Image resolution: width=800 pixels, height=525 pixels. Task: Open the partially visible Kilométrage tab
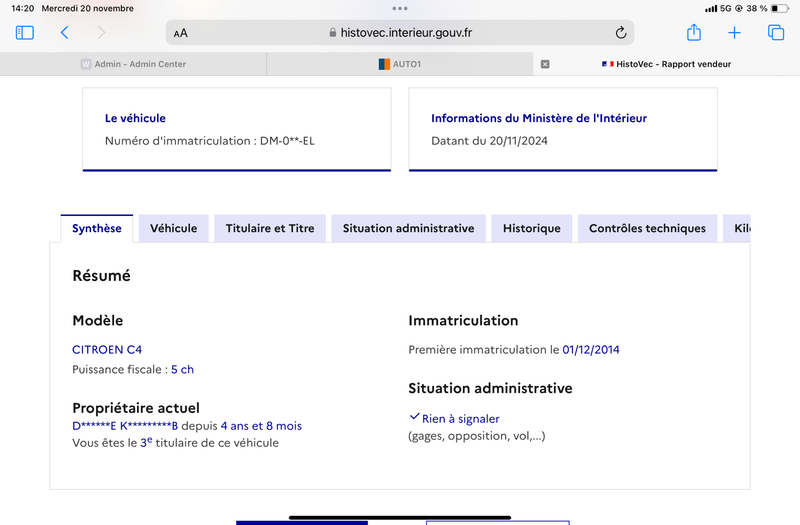737,229
